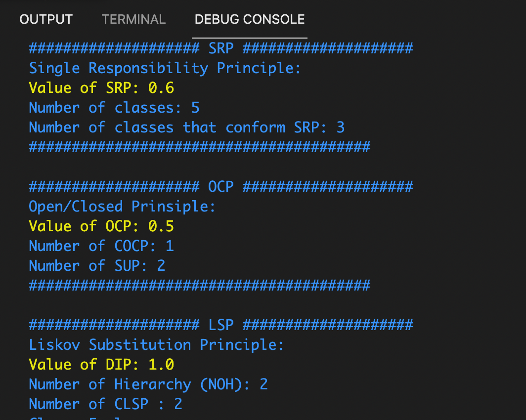Click hash separator line below SRP section
Viewport: 526px width, 420px height.
(x=200, y=147)
